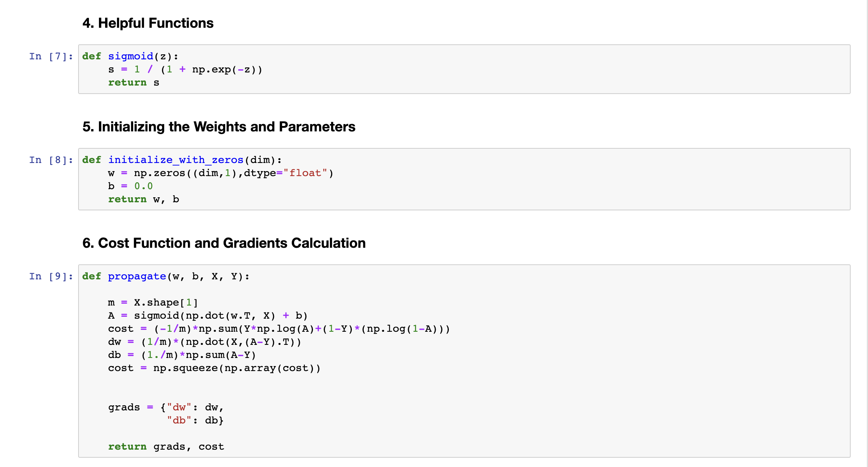Viewport: 868px width, 467px height.
Task: Click the 'A = sigmoid(...)' line
Action: (207, 316)
